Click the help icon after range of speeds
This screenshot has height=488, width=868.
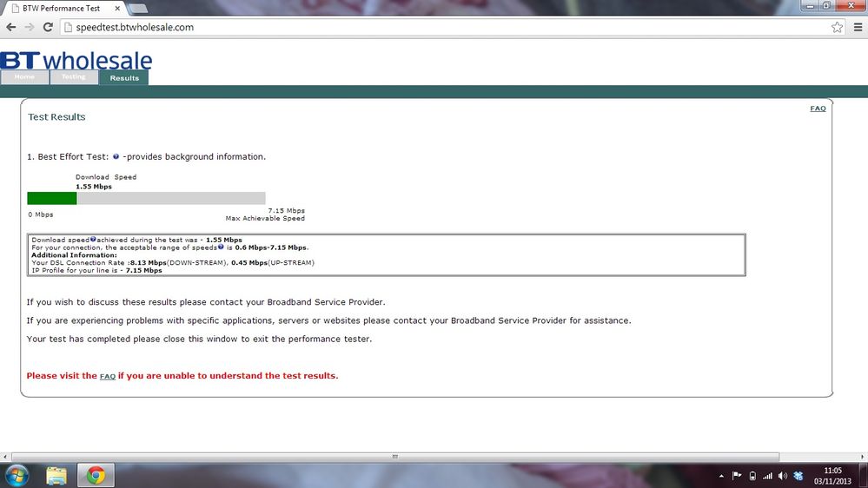pyautogui.click(x=221, y=247)
